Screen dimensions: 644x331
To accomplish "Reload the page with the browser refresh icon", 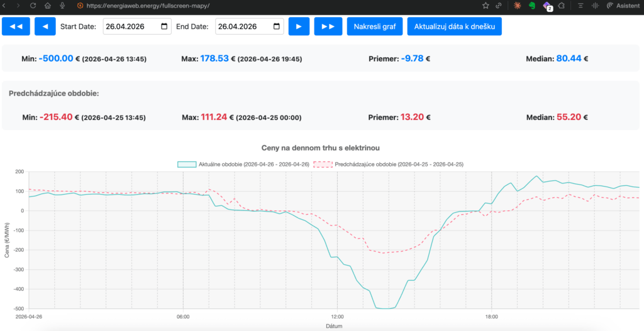I will [33, 5].
